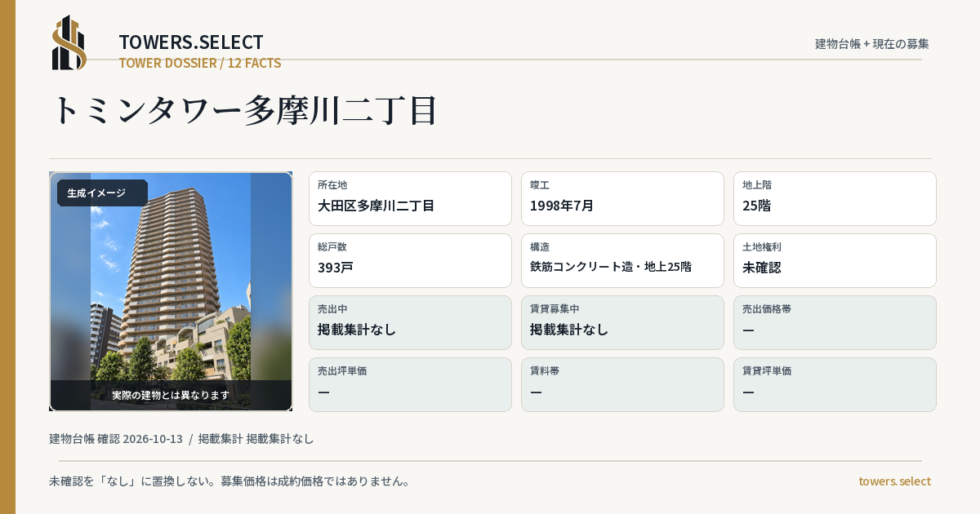
Task: Click the TOWERS.SELECT brand title
Action: point(191,42)
